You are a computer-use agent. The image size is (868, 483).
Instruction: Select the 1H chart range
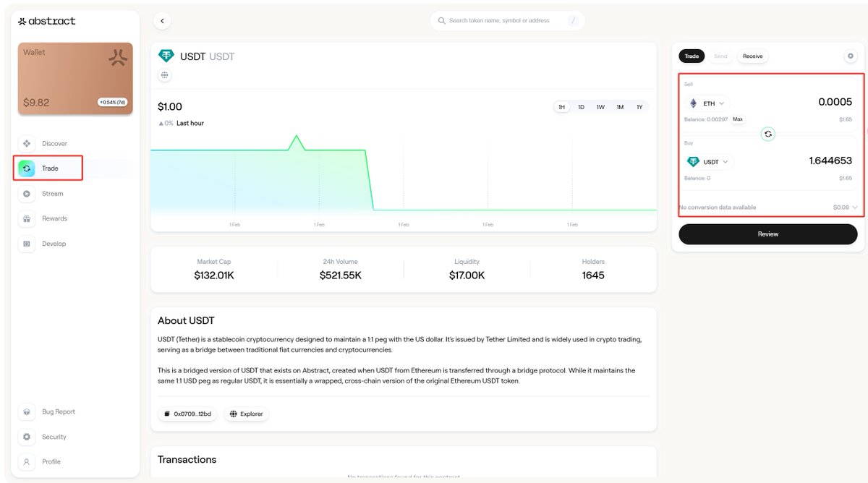(562, 107)
